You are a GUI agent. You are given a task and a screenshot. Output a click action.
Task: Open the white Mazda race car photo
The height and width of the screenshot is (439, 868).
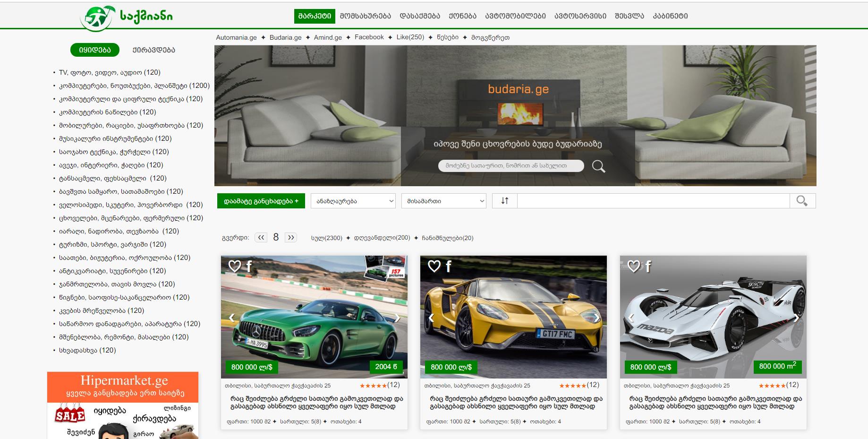point(713,317)
